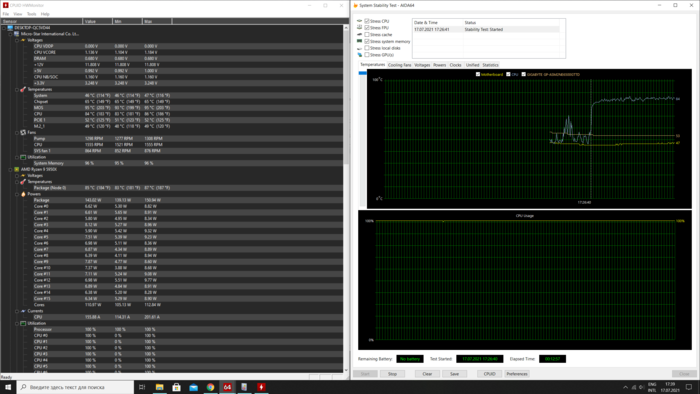The height and width of the screenshot is (394, 700).
Task: Collapse the Ryzen Utilization group
Action: tap(17, 323)
